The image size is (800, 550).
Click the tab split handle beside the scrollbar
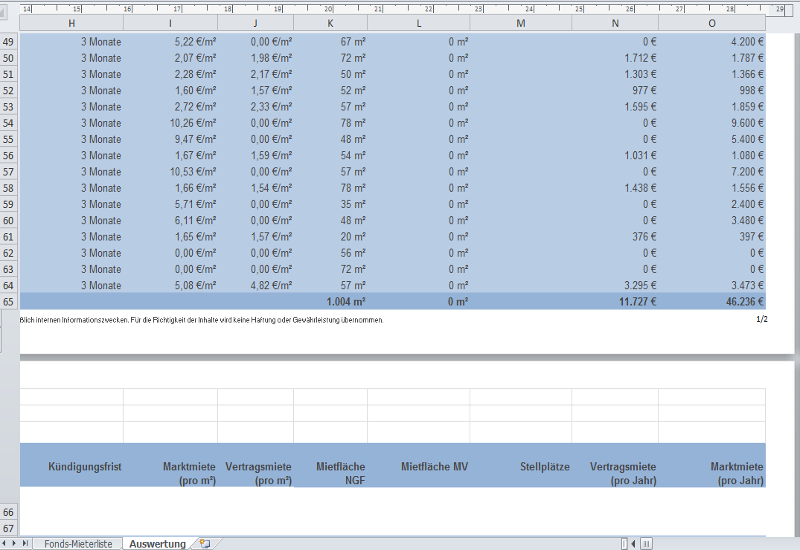point(624,544)
